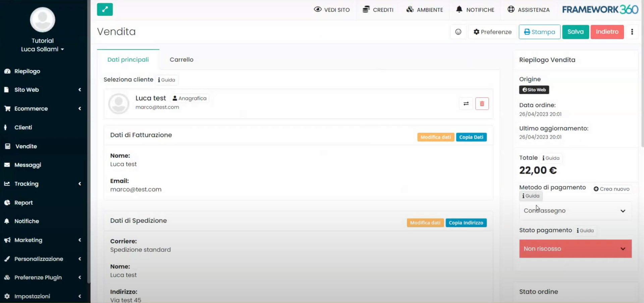This screenshot has width=644, height=303.
Task: Click the Salva button
Action: coord(575,32)
